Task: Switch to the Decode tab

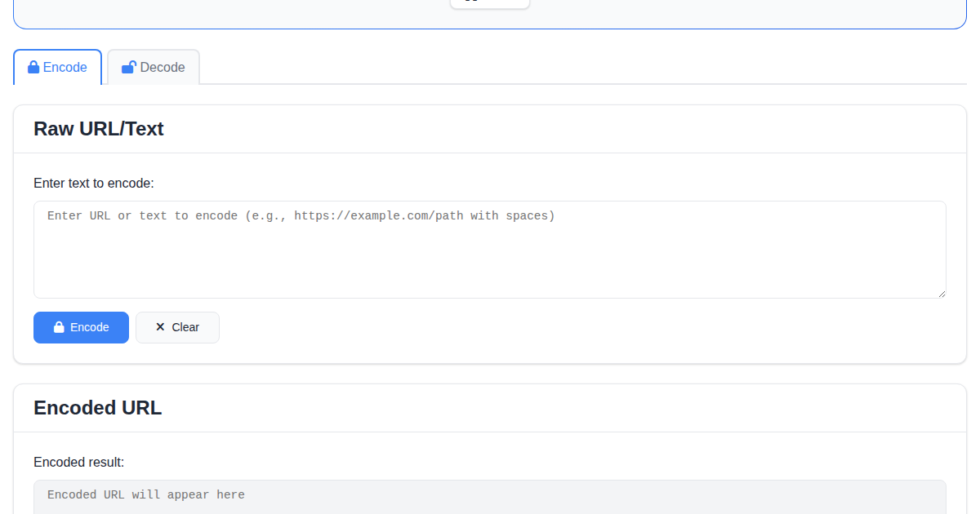Action: [154, 68]
